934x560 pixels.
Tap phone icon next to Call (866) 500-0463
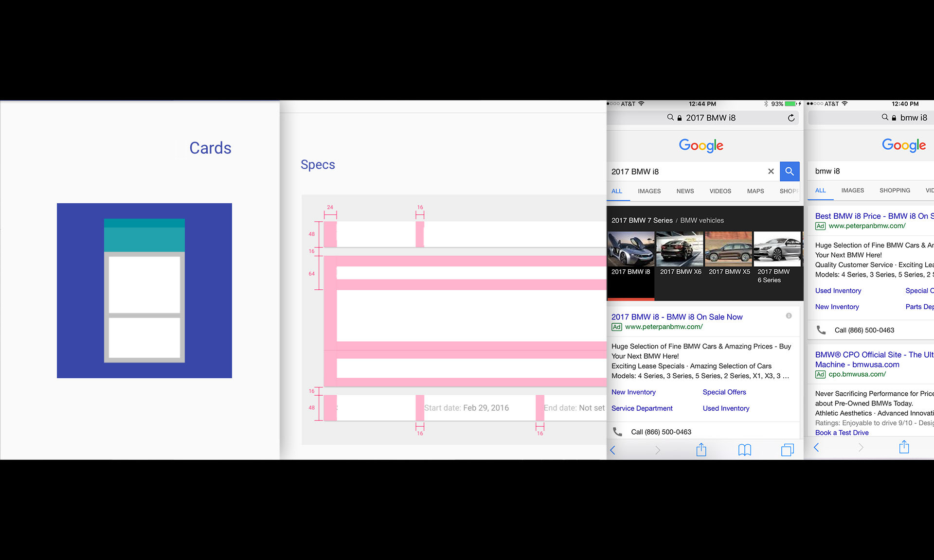pos(617,432)
